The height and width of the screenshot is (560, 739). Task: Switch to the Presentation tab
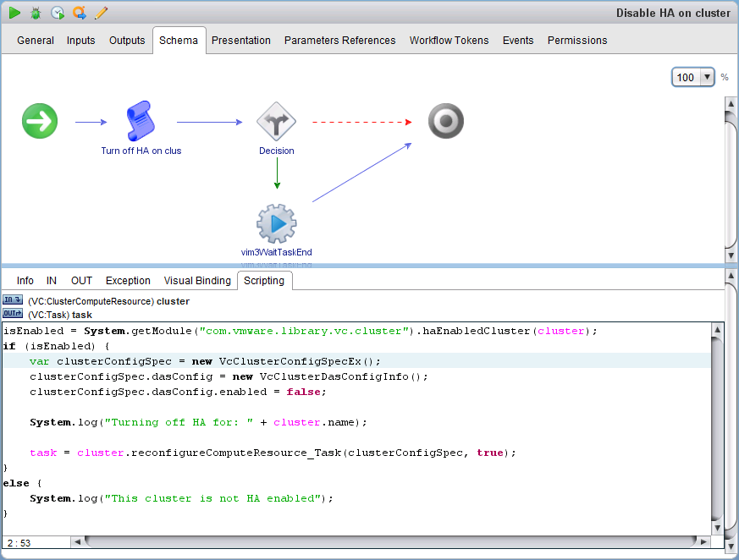[x=241, y=41]
